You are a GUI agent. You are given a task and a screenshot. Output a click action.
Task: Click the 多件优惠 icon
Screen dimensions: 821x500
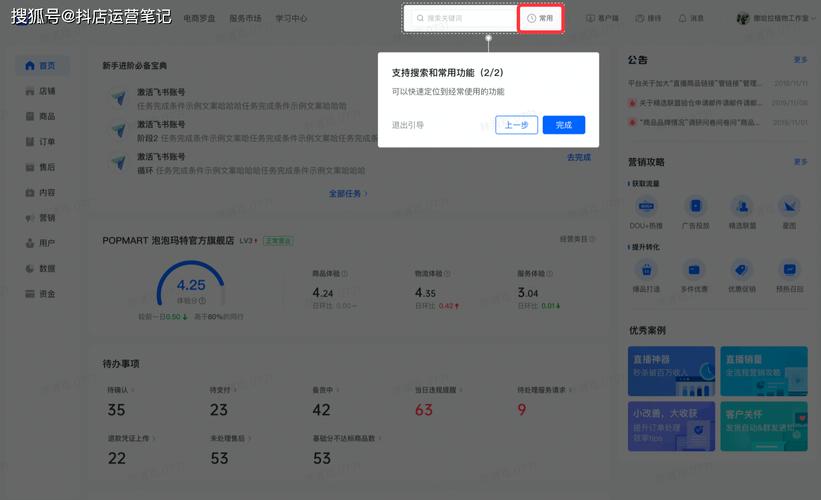(694, 270)
